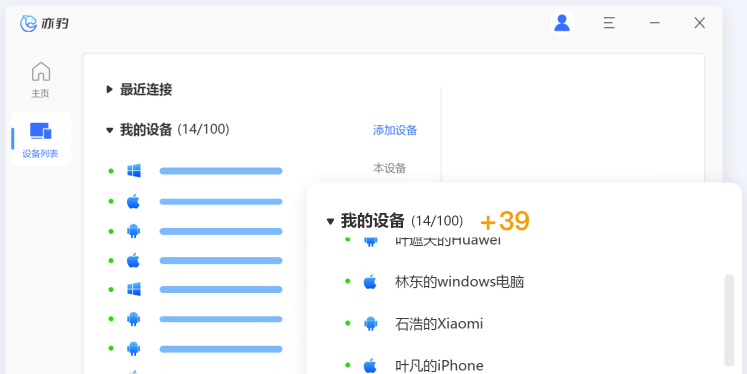Collapse 我的设备 list in the popup card
This screenshot has height=374, width=747.
point(330,221)
